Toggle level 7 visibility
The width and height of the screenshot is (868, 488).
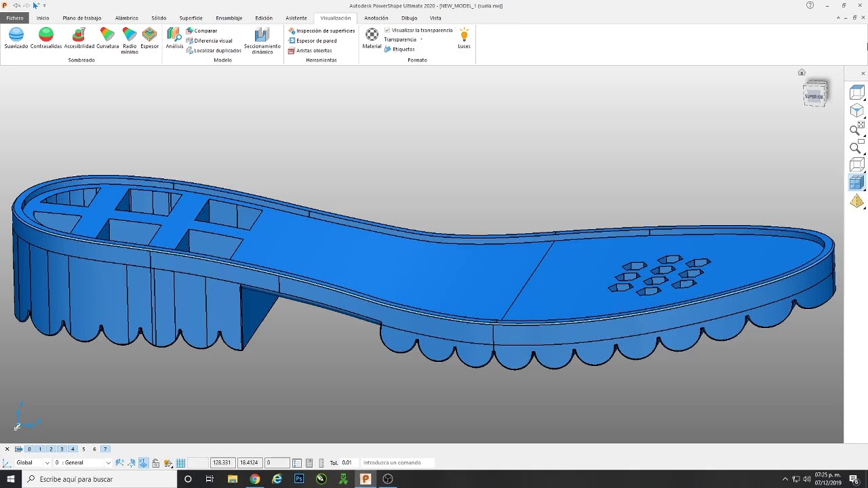tap(105, 449)
